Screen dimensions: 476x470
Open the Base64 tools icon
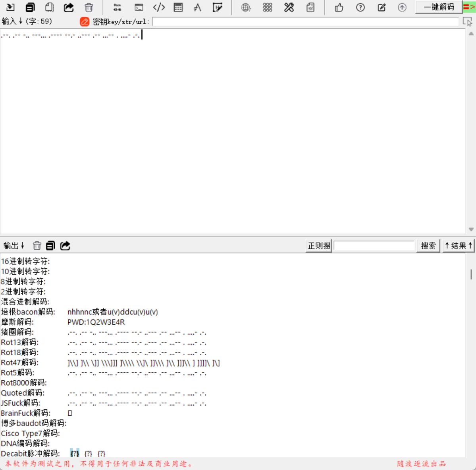117,7
